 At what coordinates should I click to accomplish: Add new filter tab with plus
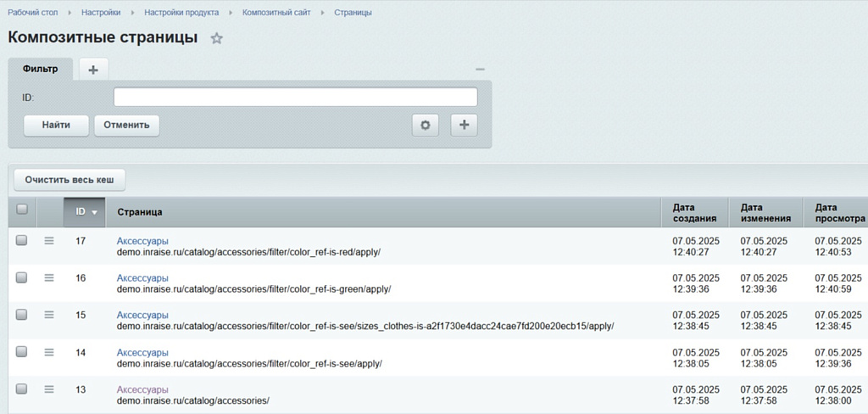coord(93,70)
